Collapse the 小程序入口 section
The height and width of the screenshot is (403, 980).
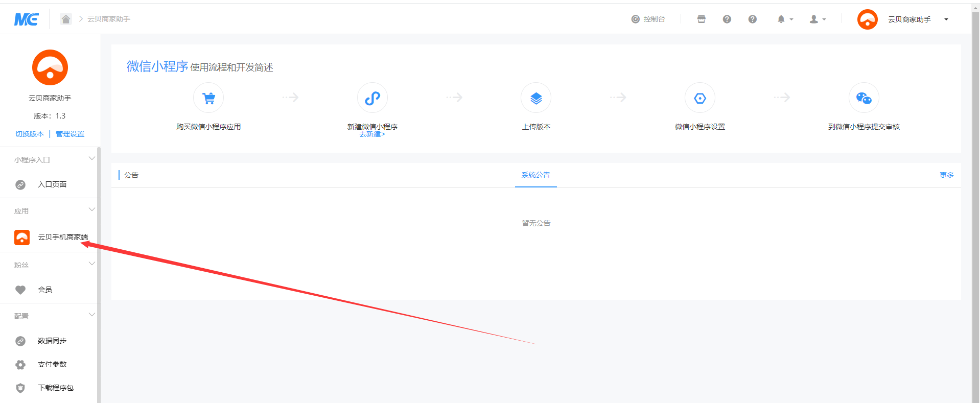[92, 159]
